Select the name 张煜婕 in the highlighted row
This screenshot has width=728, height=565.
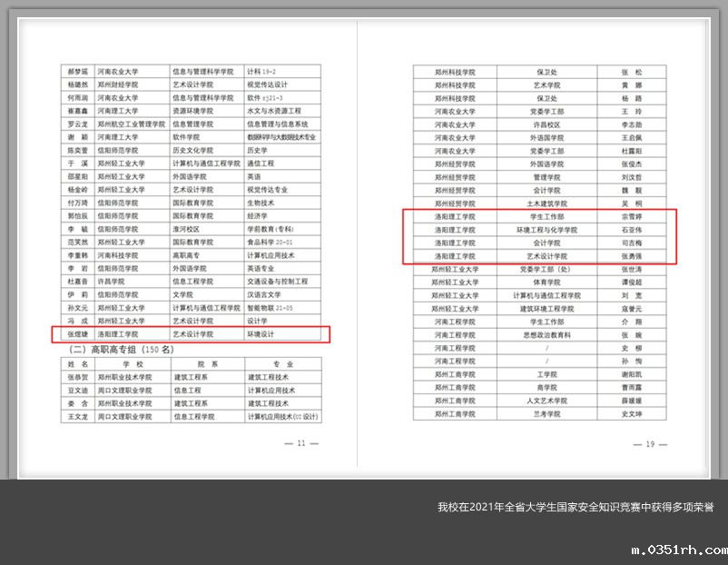coord(76,334)
